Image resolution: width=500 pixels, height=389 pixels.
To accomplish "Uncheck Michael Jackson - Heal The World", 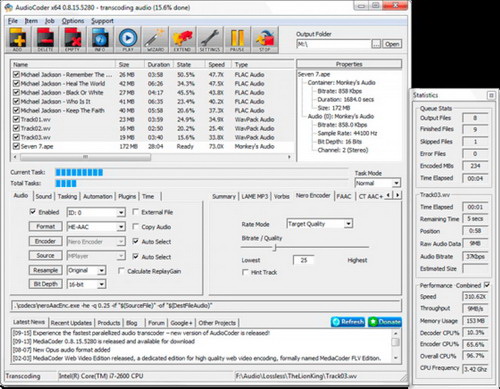I will pyautogui.click(x=16, y=83).
